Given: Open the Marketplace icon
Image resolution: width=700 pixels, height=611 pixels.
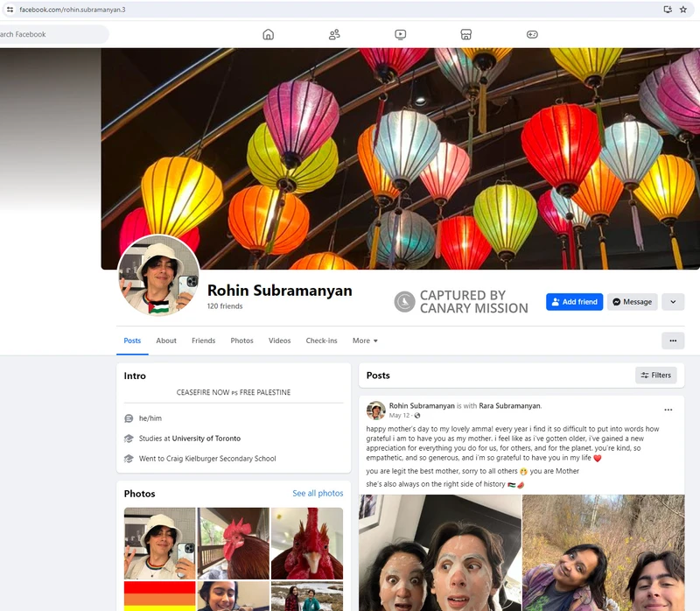Looking at the screenshot, I should (466, 34).
